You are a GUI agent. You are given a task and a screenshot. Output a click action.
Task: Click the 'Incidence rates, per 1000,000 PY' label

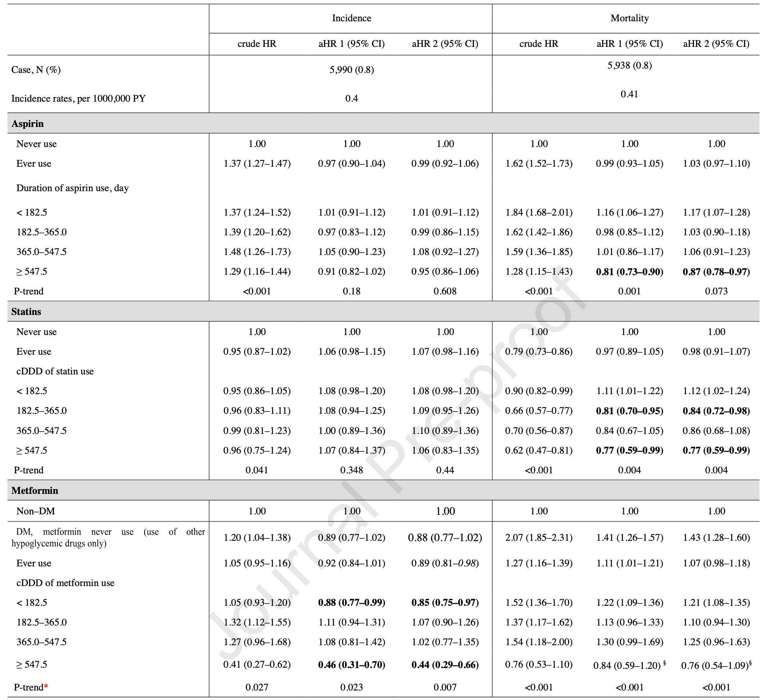point(78,99)
